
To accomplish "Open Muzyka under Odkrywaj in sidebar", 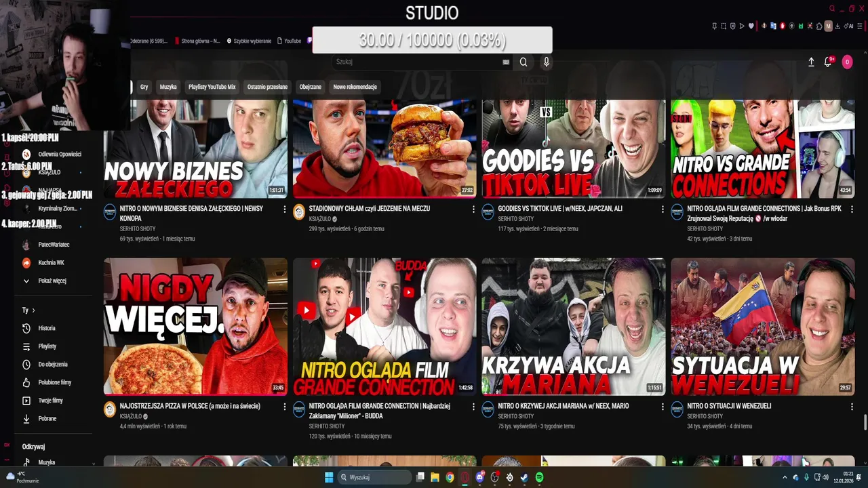I will point(47,462).
